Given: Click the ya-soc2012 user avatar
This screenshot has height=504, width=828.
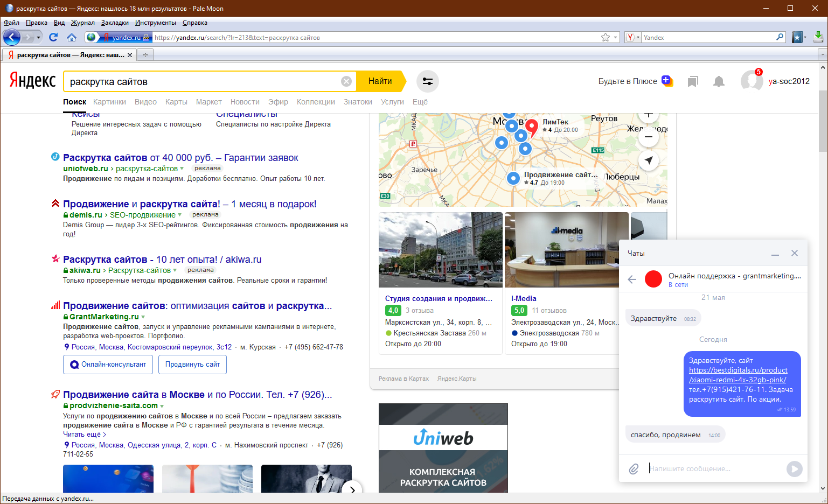Looking at the screenshot, I should (752, 81).
